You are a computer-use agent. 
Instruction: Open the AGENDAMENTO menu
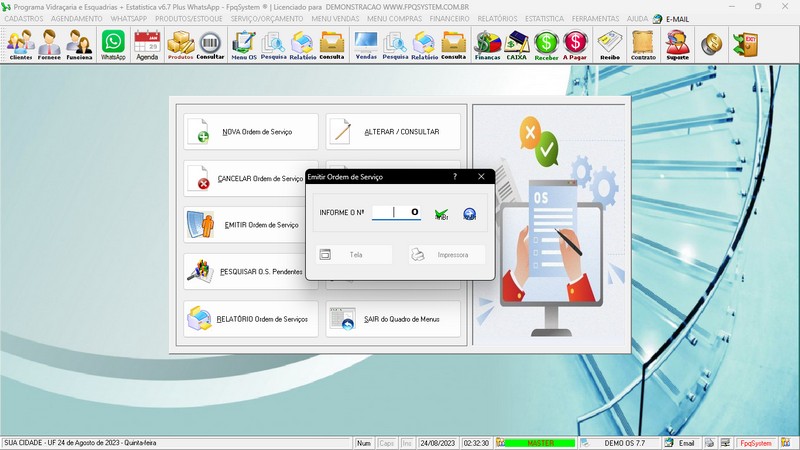tap(77, 19)
